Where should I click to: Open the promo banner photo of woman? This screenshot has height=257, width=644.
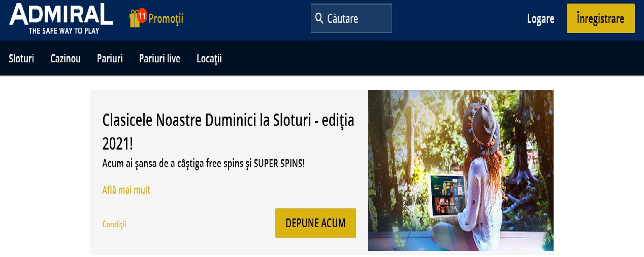point(461,170)
